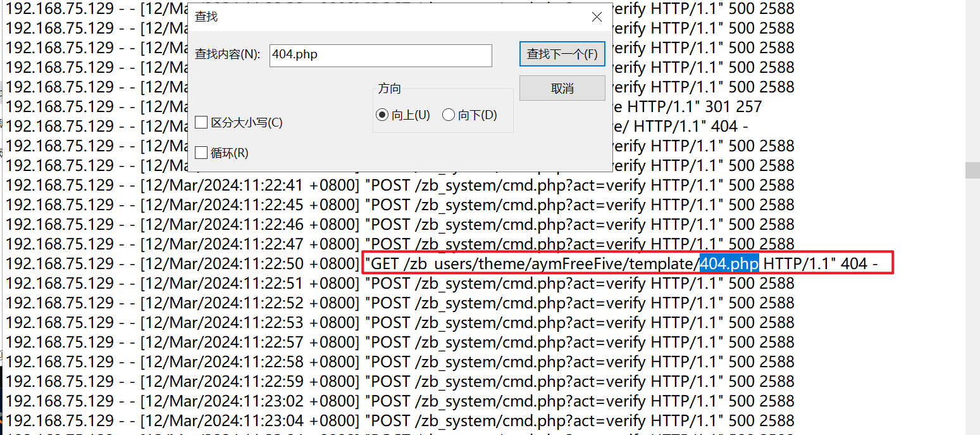This screenshot has height=435, width=980.
Task: Close the 查找 dialog with X
Action: pos(596,17)
